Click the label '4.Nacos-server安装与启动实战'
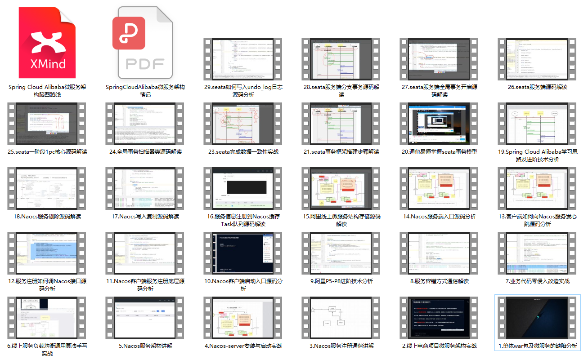Screen dimensions: 588x364 pos(243,346)
